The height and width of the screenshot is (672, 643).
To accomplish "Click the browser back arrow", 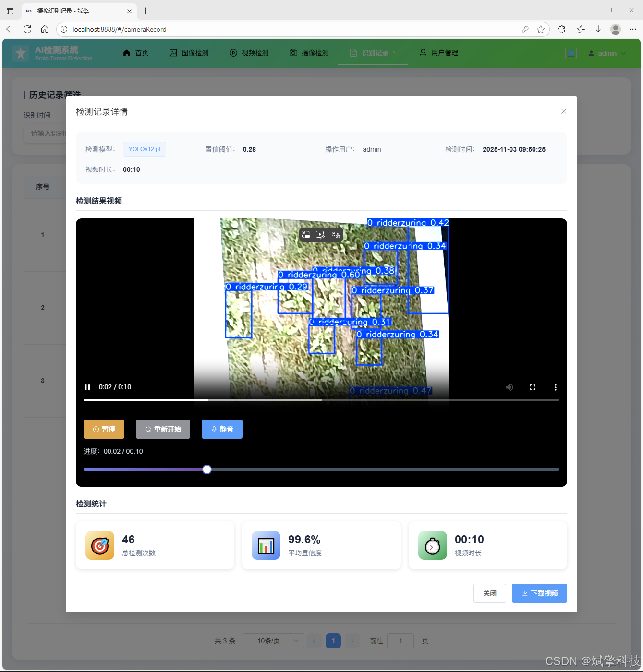I will [x=10, y=29].
